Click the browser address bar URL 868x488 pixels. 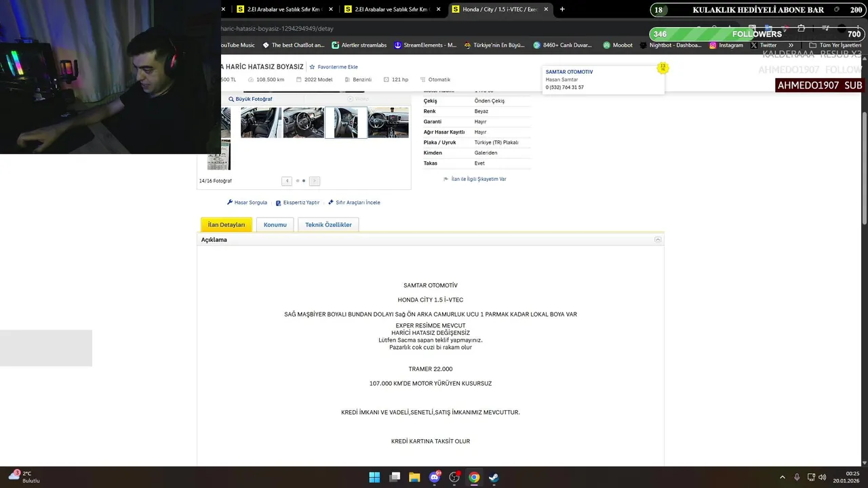(277, 28)
